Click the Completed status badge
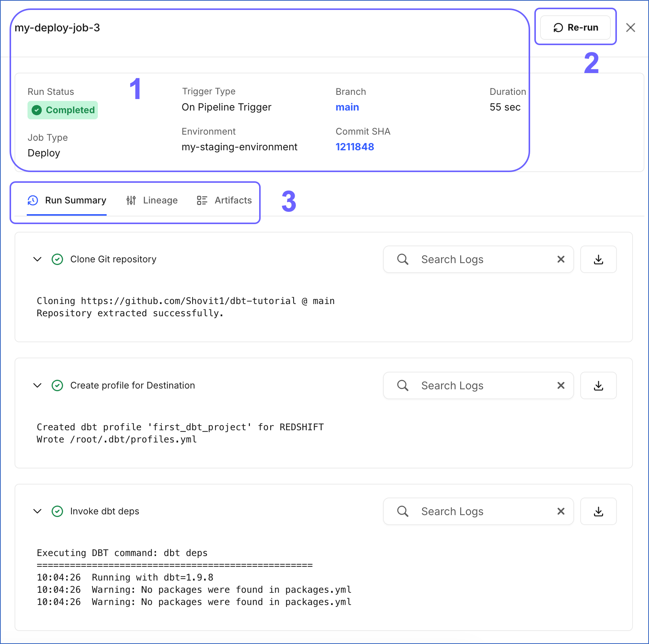The image size is (649, 644). tap(63, 110)
